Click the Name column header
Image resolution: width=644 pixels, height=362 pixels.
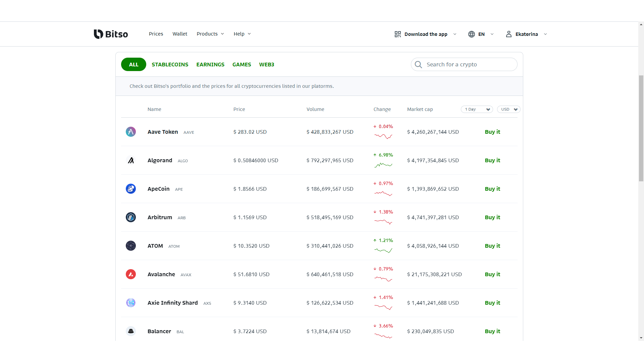coord(154,109)
